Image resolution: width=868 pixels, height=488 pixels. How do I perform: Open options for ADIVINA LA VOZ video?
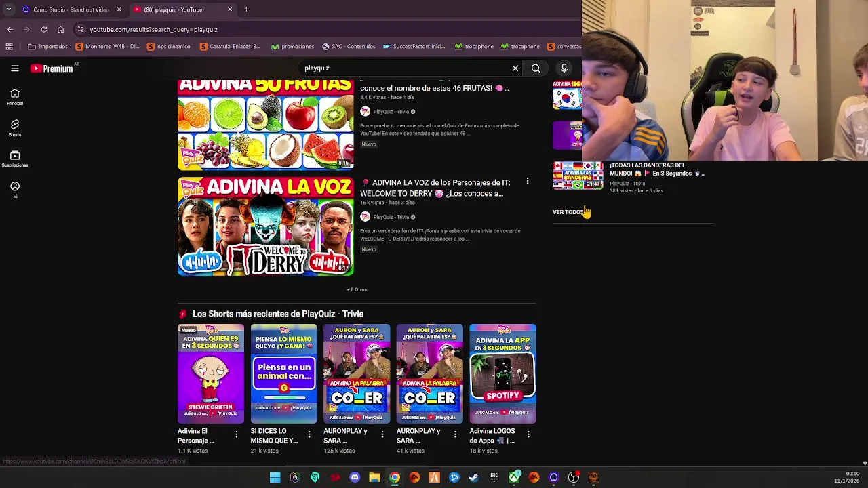point(527,182)
